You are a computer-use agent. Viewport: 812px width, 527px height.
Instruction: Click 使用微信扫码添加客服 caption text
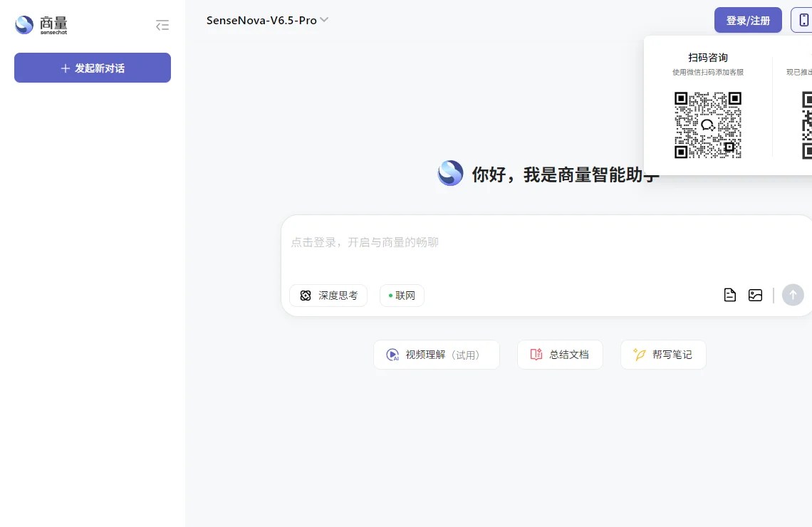point(708,73)
